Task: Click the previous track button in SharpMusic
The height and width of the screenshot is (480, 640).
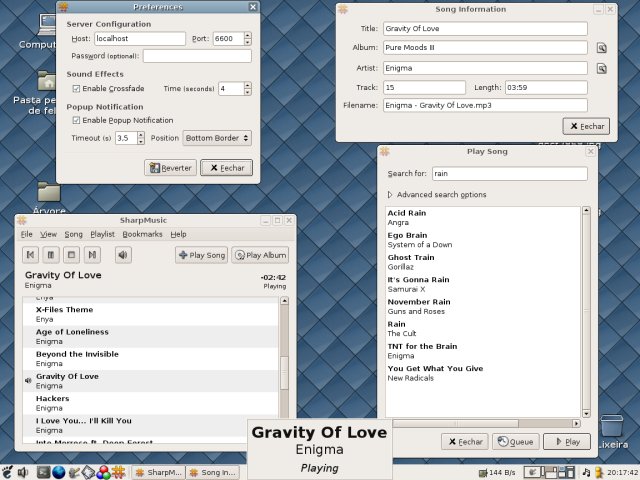Action: (x=31, y=255)
